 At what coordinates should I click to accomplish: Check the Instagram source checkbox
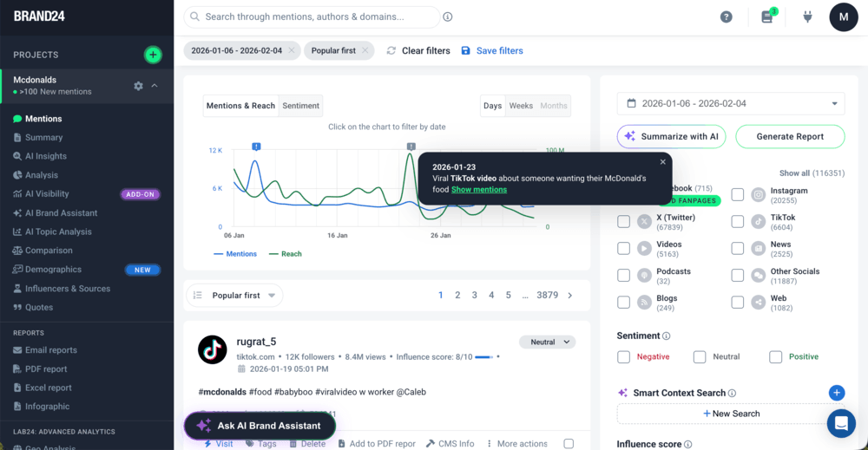(x=737, y=194)
